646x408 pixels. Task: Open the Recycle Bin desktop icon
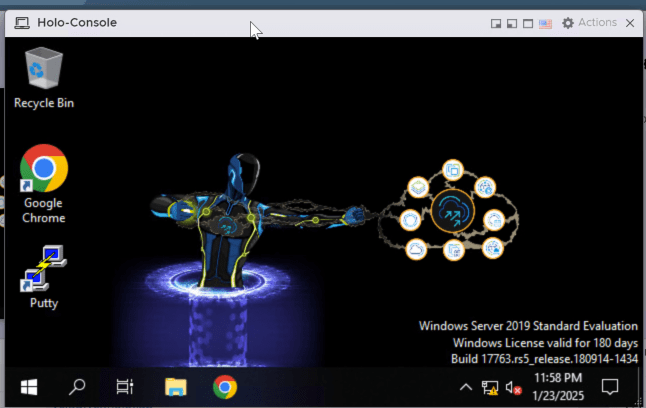pos(43,76)
